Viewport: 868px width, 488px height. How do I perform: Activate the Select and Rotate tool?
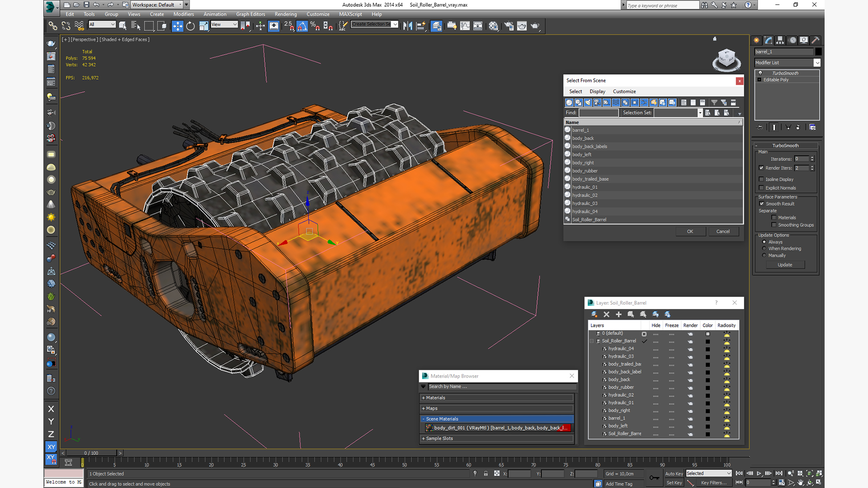tap(190, 26)
